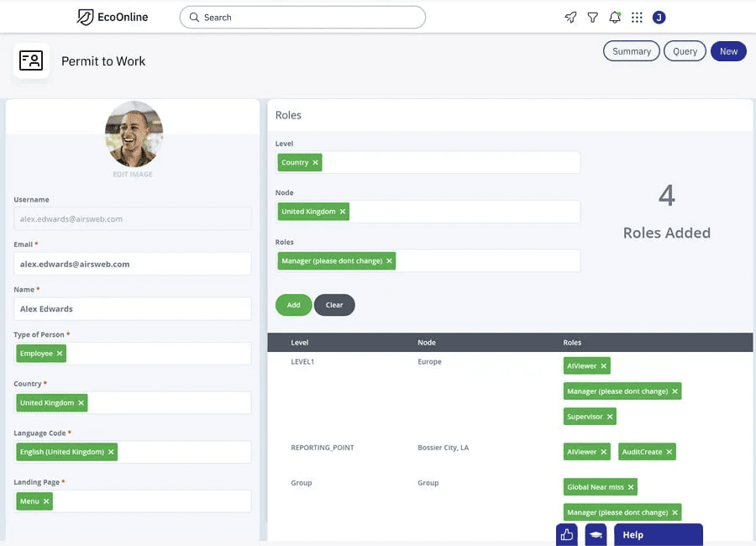Image resolution: width=756 pixels, height=546 pixels.
Task: Open the notifications bell
Action: click(x=615, y=17)
